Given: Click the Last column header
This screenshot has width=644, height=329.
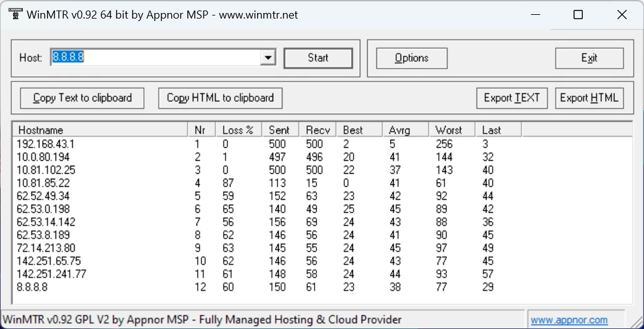Looking at the screenshot, I should pos(498,130).
